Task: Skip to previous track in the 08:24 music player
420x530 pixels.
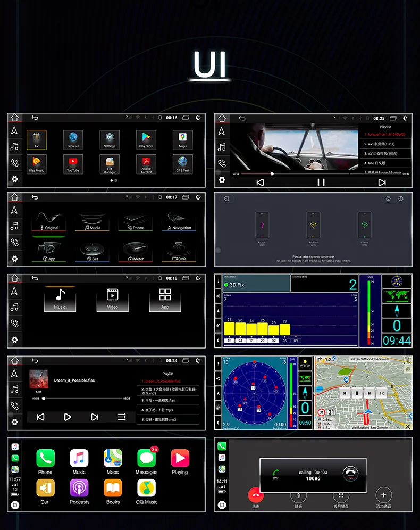Action: (x=40, y=417)
